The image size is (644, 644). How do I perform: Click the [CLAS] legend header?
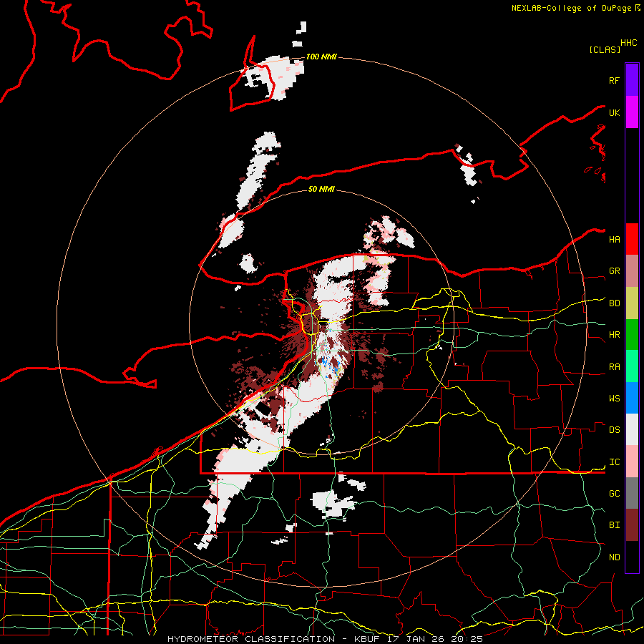tap(605, 49)
